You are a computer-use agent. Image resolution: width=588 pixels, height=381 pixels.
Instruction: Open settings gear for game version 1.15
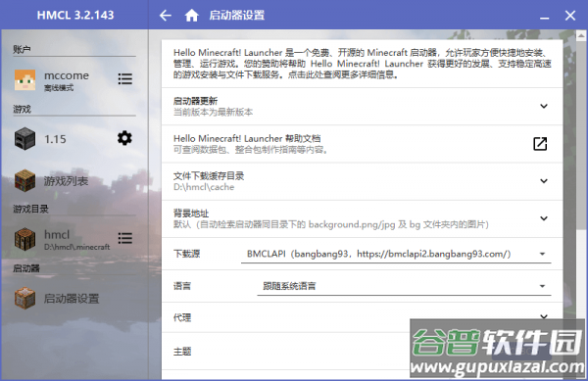tap(124, 138)
